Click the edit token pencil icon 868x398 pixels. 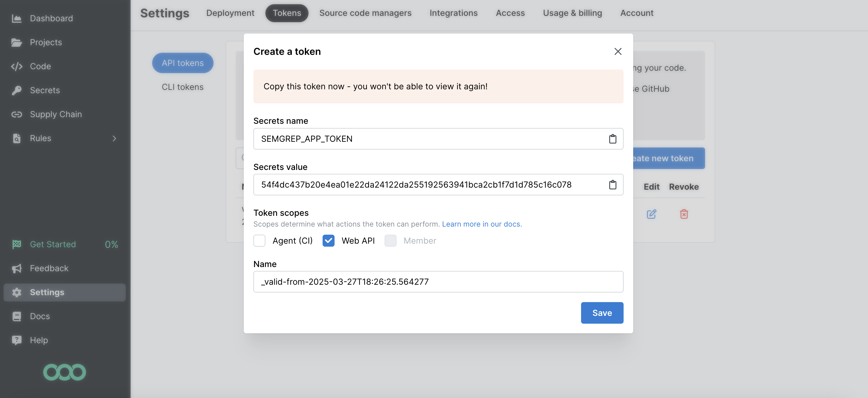[651, 214]
